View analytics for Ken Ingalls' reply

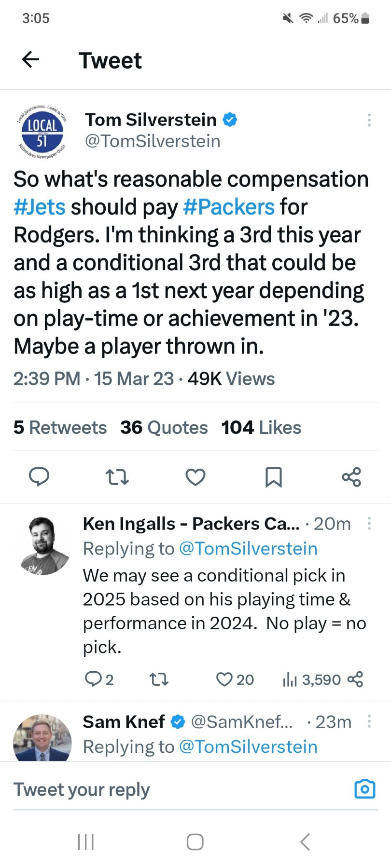pos(290,679)
